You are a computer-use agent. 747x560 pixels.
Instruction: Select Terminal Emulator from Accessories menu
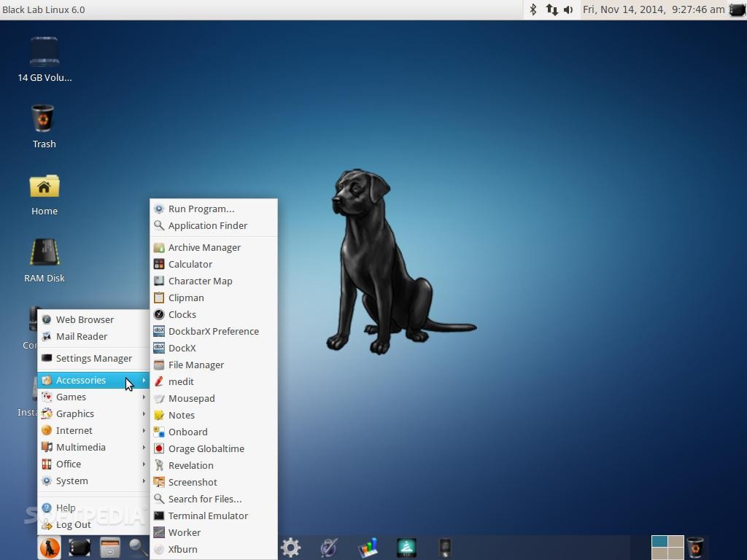(208, 516)
